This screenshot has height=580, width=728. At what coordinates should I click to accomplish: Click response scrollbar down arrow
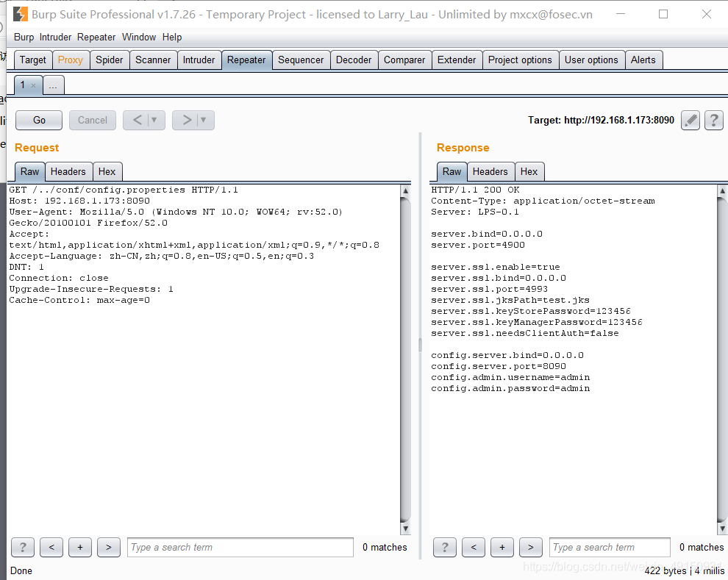tap(722, 529)
